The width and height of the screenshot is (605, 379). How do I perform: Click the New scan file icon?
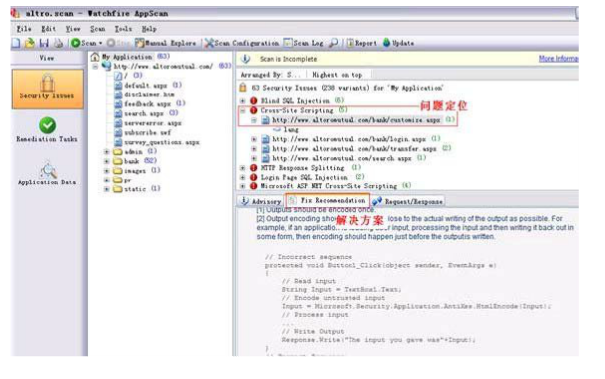(16, 43)
